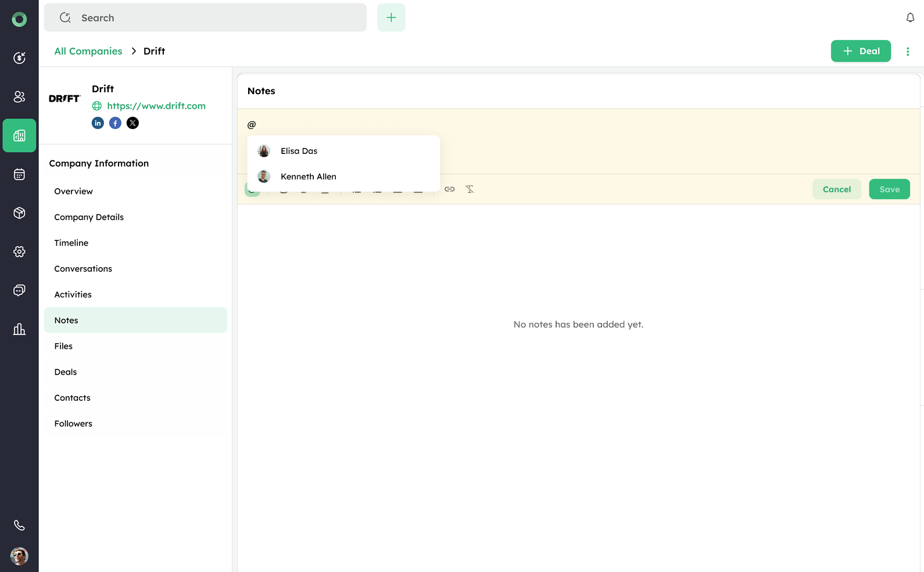Open the phone dialer icon
924x572 pixels.
pyautogui.click(x=19, y=526)
